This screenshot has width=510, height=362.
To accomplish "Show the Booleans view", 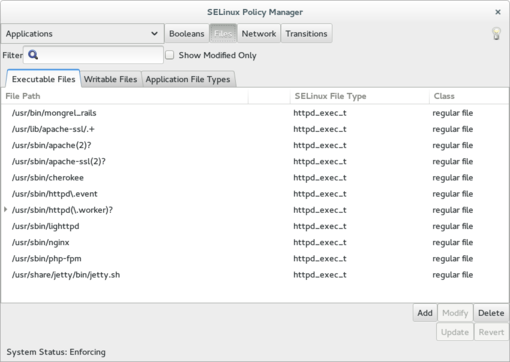I will (x=187, y=34).
